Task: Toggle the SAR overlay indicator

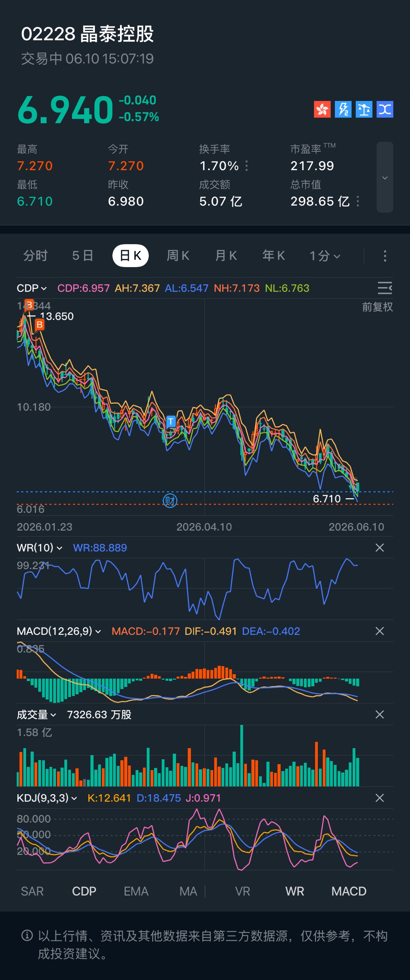Action: pyautogui.click(x=32, y=891)
